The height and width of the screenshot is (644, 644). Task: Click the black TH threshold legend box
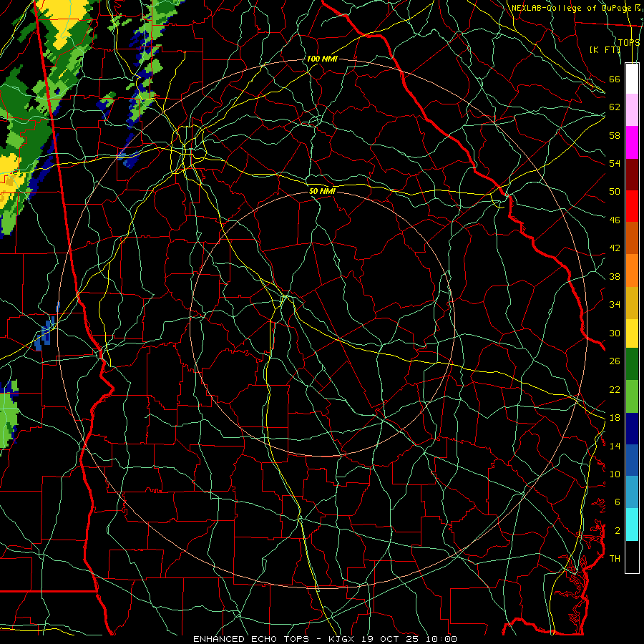(632, 557)
